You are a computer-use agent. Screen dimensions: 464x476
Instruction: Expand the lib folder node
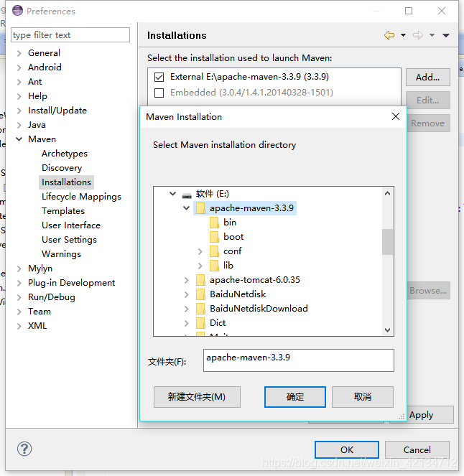click(x=200, y=266)
